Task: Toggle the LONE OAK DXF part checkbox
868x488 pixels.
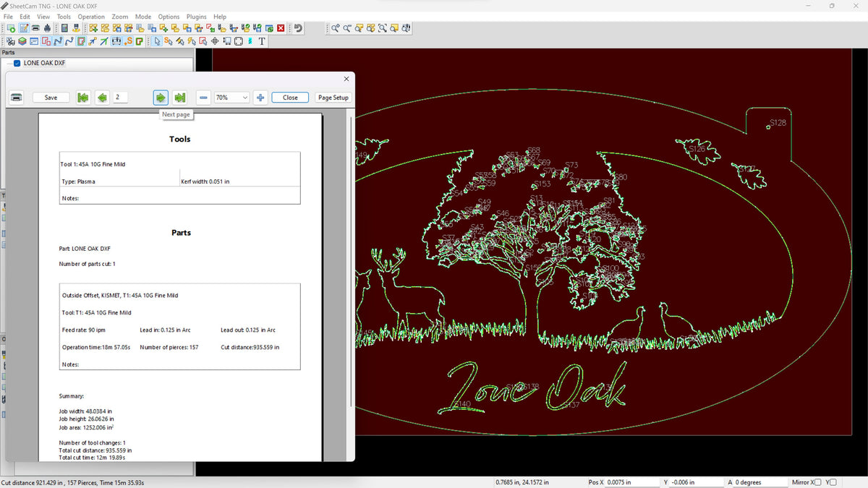Action: (17, 63)
